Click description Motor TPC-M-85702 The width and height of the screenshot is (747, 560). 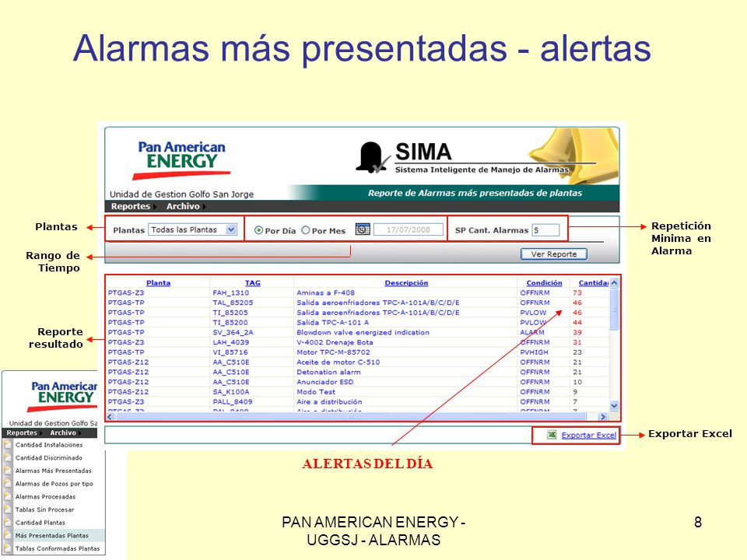click(333, 352)
